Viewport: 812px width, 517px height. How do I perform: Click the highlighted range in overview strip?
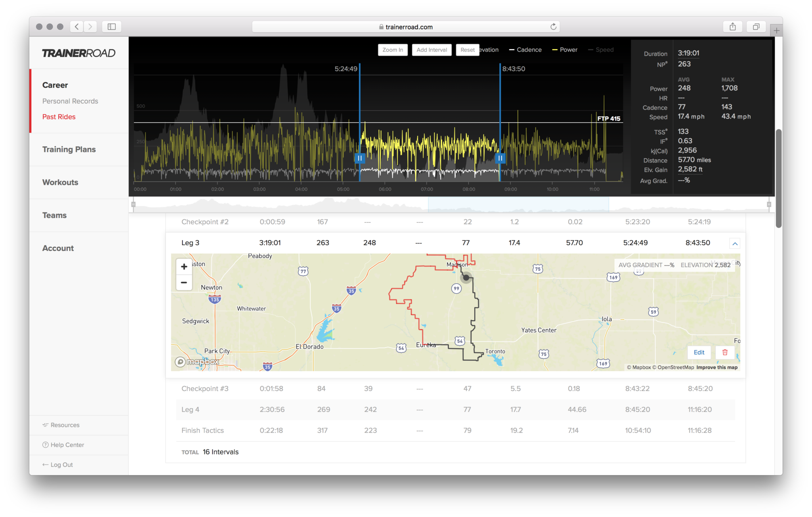tap(518, 204)
